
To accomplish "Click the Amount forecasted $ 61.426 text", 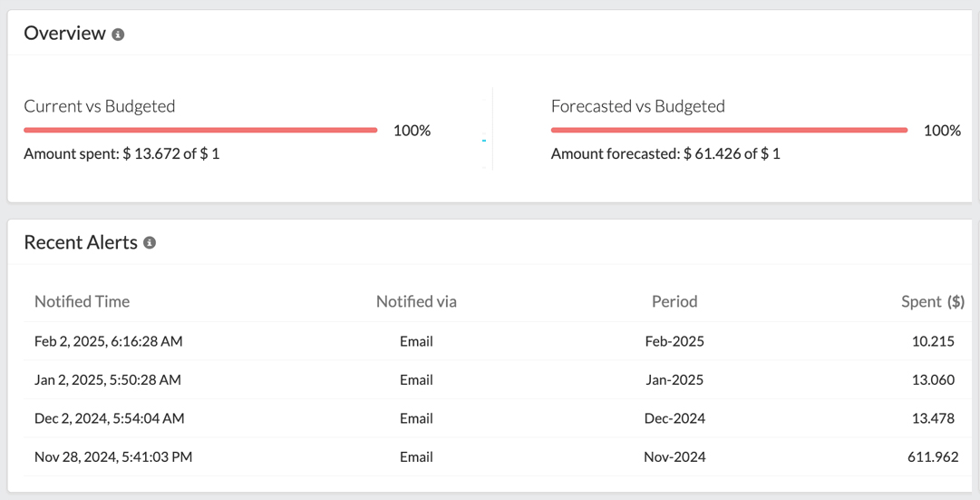I will [665, 153].
